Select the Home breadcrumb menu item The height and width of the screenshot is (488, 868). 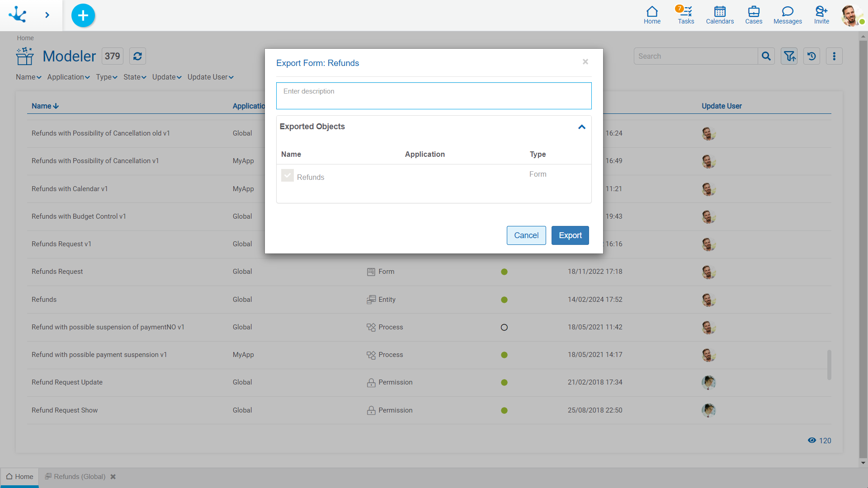(24, 38)
